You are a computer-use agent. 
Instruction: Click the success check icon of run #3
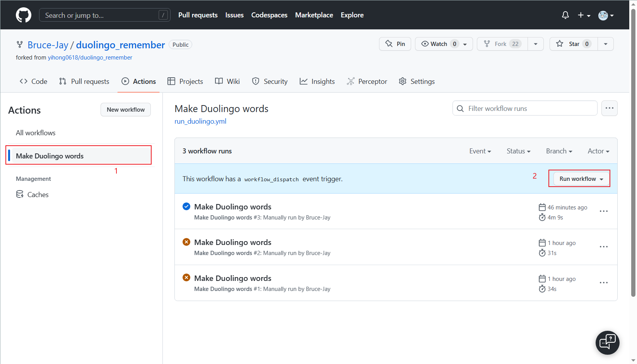coord(186,207)
